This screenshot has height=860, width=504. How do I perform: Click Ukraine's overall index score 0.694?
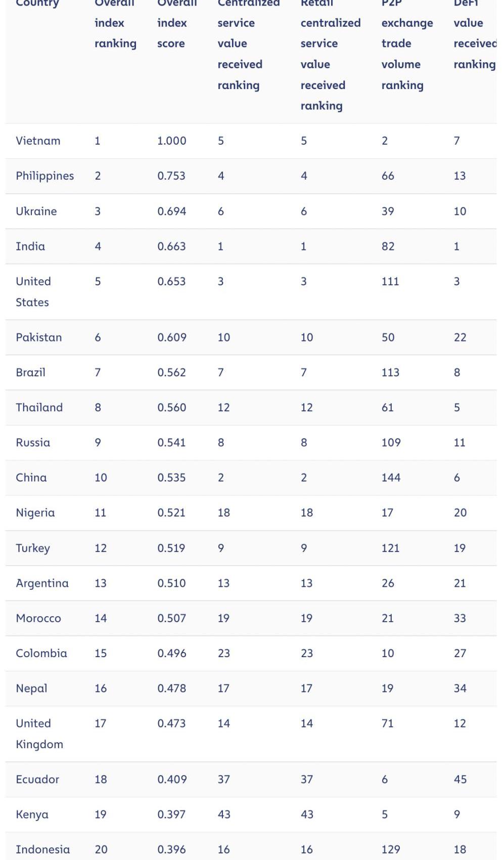tap(171, 211)
